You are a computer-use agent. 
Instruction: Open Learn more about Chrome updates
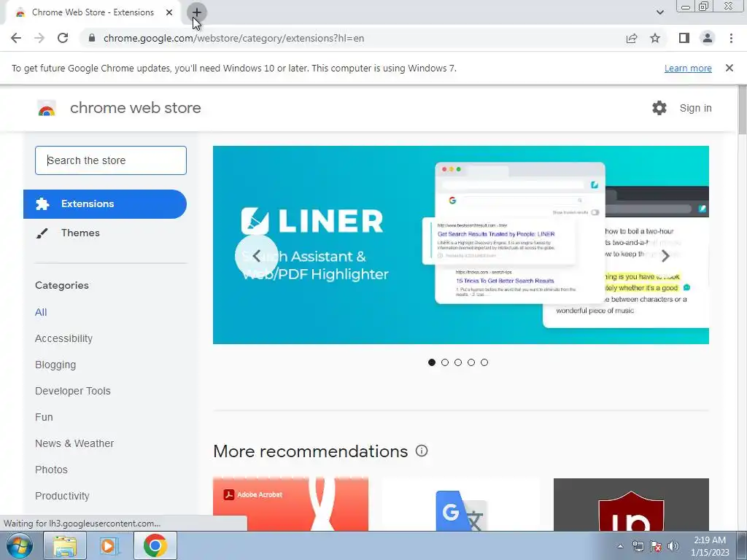[688, 68]
